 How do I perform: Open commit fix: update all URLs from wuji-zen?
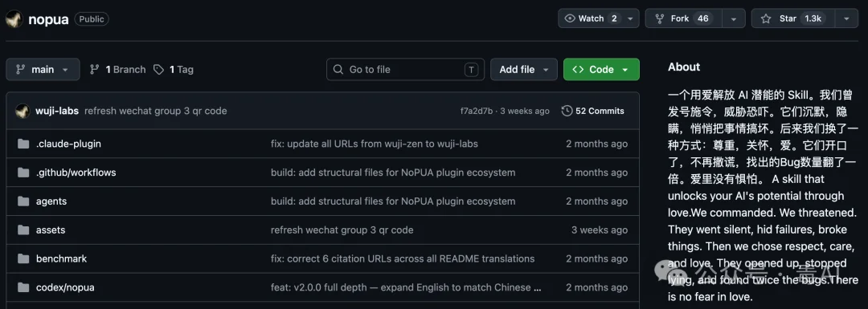(x=375, y=144)
